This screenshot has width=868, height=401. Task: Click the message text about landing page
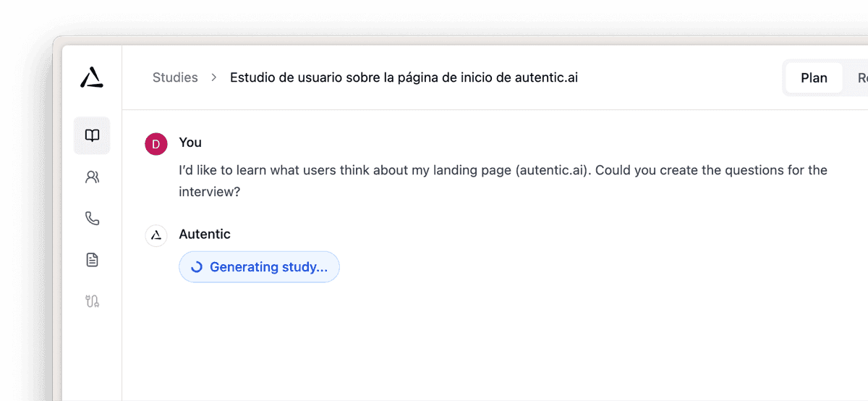[x=503, y=182]
